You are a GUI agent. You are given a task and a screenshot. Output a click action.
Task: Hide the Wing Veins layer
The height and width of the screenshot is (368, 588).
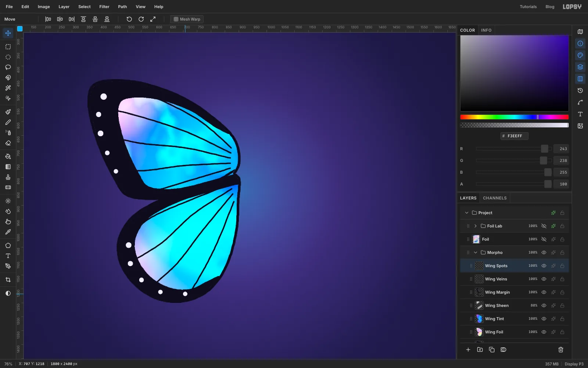pos(544,279)
